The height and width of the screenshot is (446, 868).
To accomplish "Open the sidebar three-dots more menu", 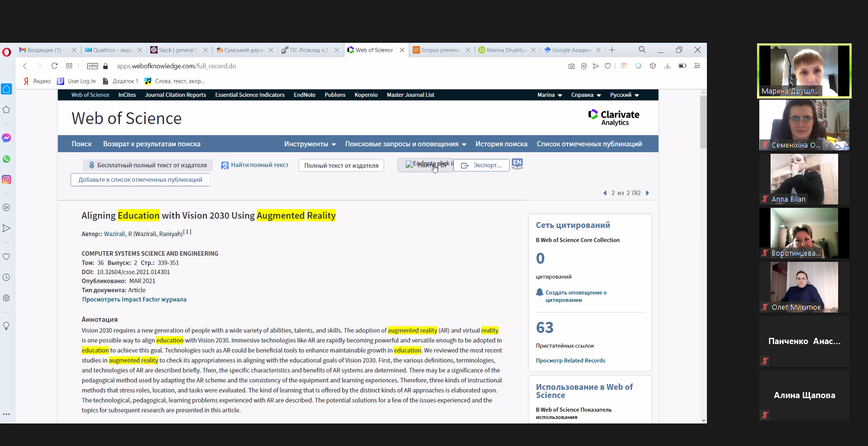I will pos(6,414).
